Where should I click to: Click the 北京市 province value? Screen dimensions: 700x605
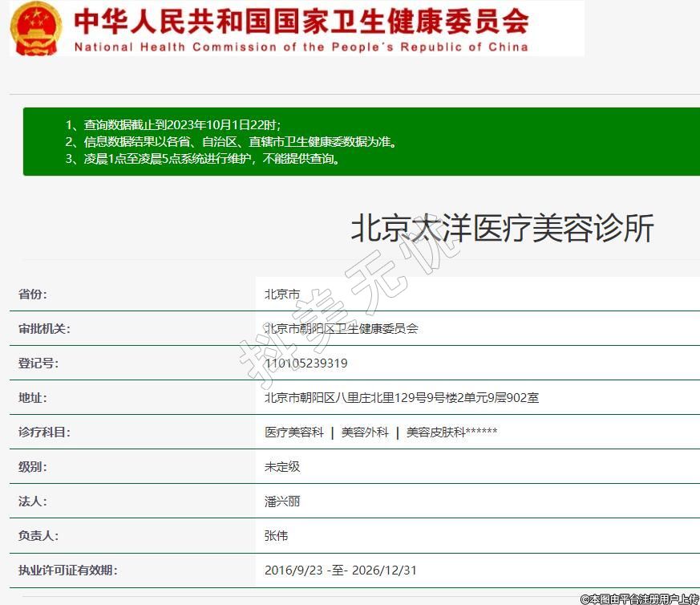tap(282, 294)
